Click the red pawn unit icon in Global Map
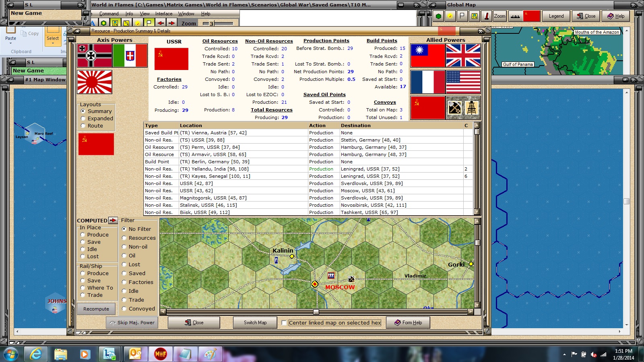Screen dimensions: 644x362 point(487,16)
